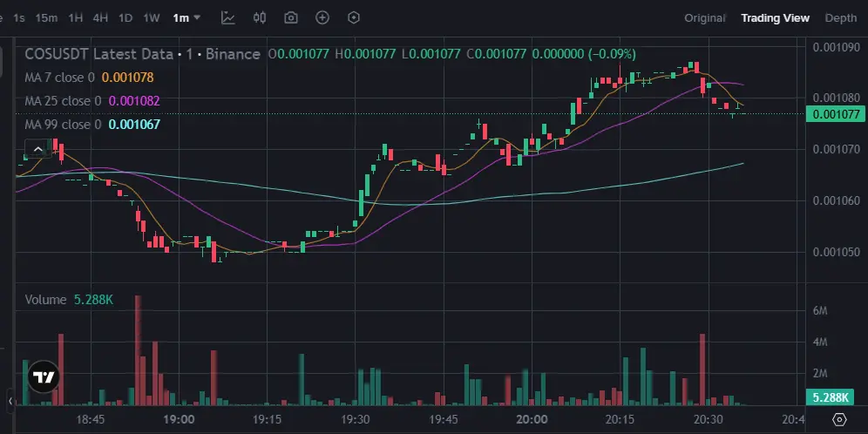The width and height of the screenshot is (868, 434).
Task: Click the COSUSDT Latest Data symbol title
Action: (x=142, y=54)
